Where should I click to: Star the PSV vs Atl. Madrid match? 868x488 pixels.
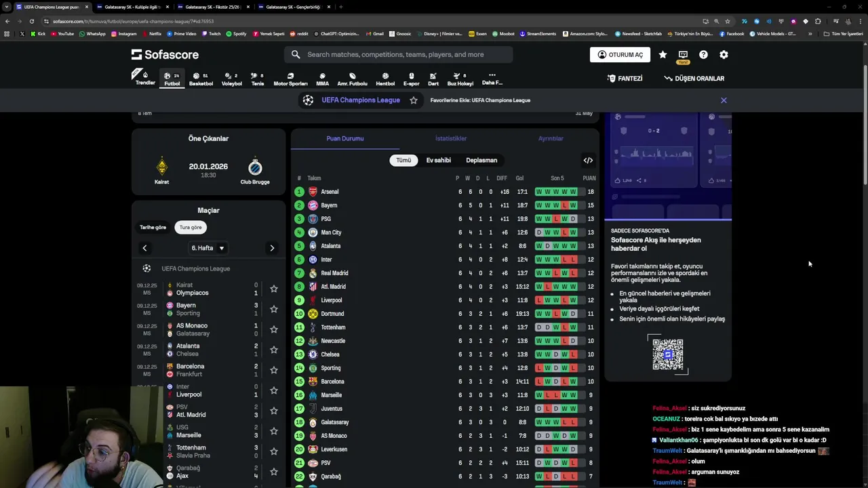tap(273, 411)
